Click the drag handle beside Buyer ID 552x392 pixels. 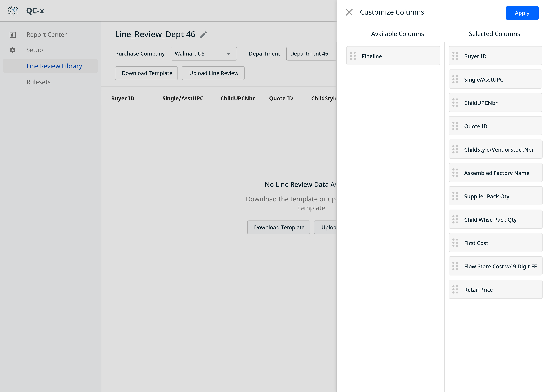pyautogui.click(x=455, y=56)
